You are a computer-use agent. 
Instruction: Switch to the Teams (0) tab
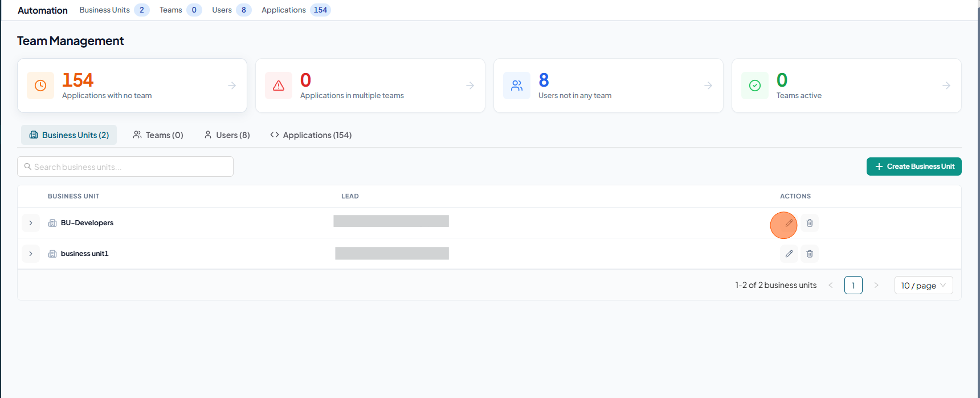(158, 135)
